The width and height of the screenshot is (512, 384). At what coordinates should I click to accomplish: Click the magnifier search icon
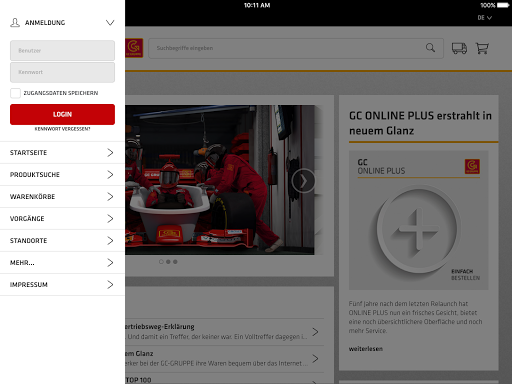(430, 48)
